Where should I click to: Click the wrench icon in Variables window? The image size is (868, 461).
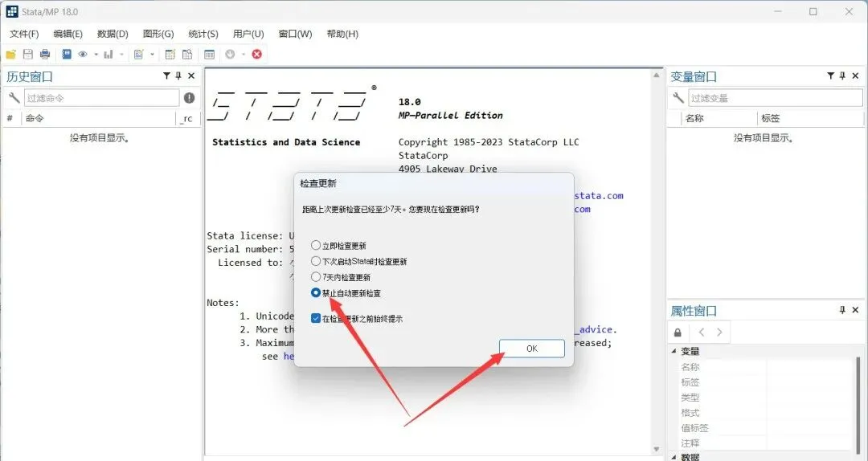pos(678,98)
